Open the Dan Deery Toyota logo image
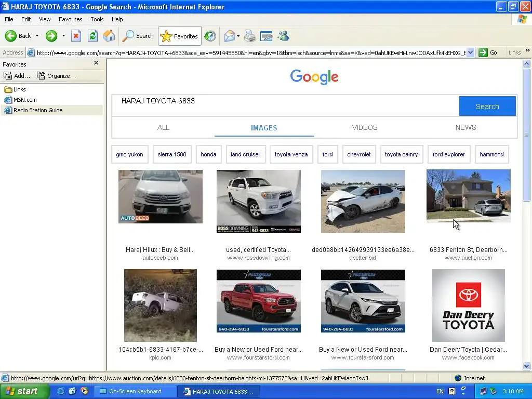 pos(469,305)
